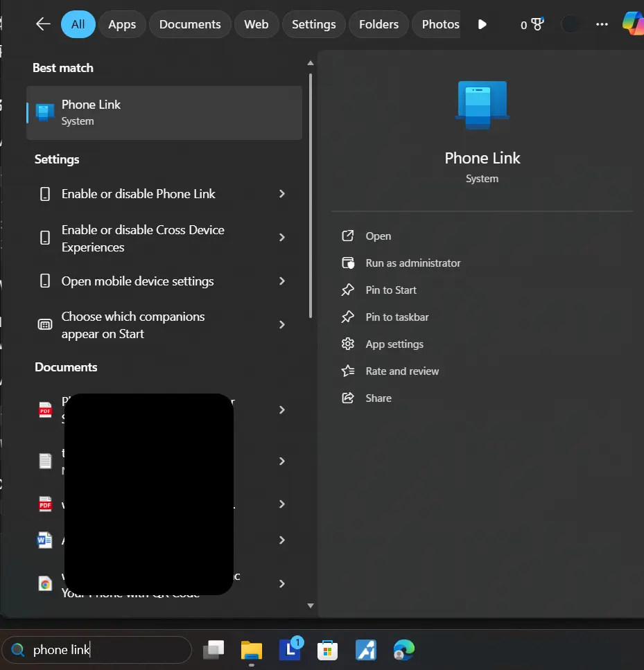Expand the Enable or disable Phone Link chevron
The width and height of the screenshot is (644, 670).
(281, 194)
